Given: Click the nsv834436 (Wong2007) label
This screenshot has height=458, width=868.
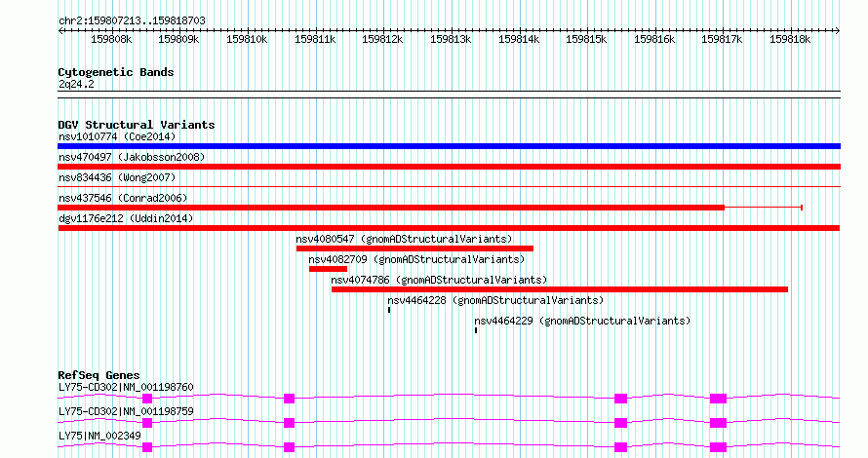Looking at the screenshot, I should pos(117,177).
